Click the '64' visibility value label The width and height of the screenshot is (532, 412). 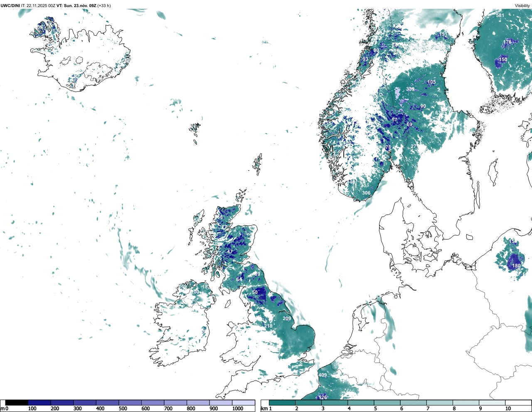coord(239,279)
